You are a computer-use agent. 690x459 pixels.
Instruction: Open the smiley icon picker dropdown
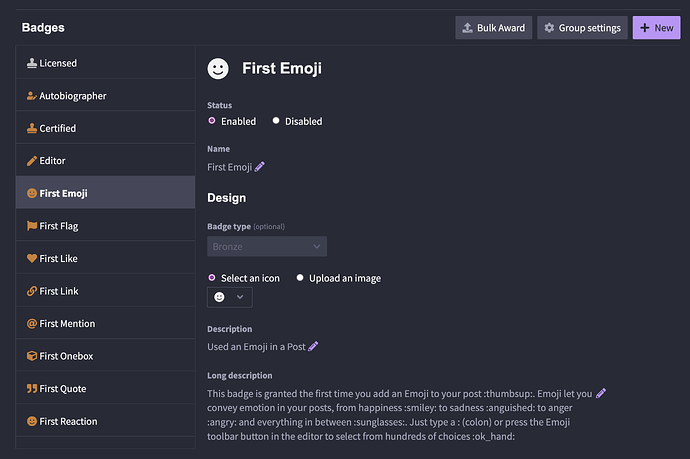tap(230, 297)
